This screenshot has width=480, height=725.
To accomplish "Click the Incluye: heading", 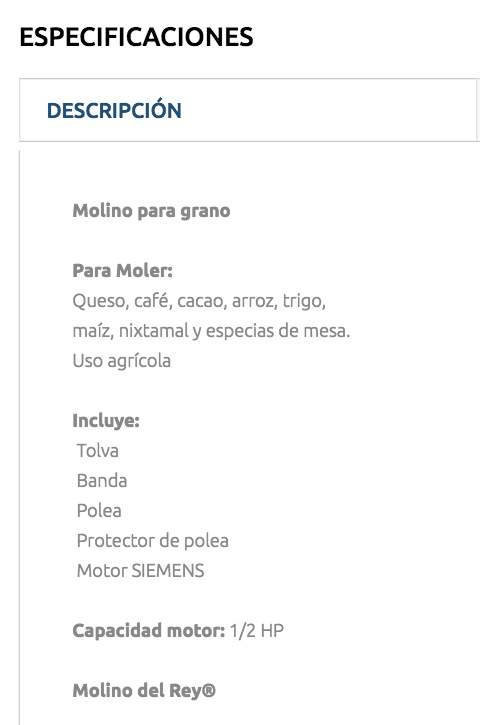I will [x=106, y=421].
